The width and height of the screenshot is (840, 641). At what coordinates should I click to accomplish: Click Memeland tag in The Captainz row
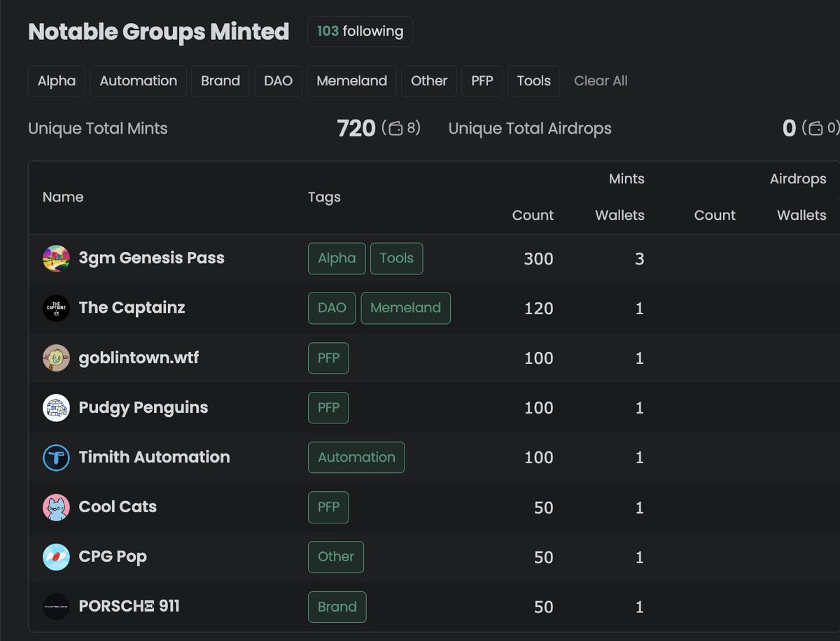405,308
